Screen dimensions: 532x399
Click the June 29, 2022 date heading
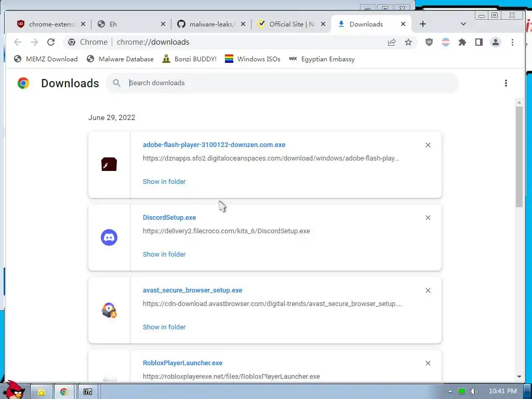coord(112,118)
